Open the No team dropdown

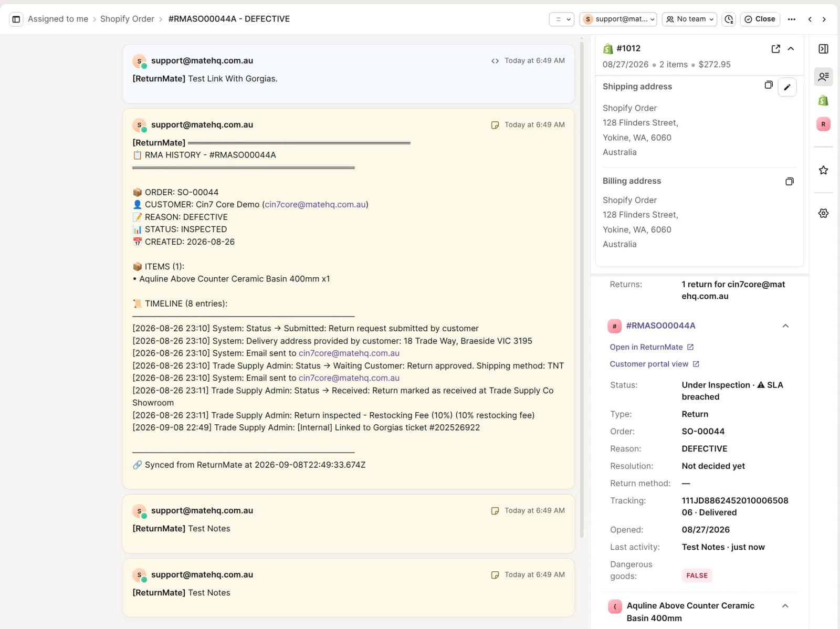689,19
